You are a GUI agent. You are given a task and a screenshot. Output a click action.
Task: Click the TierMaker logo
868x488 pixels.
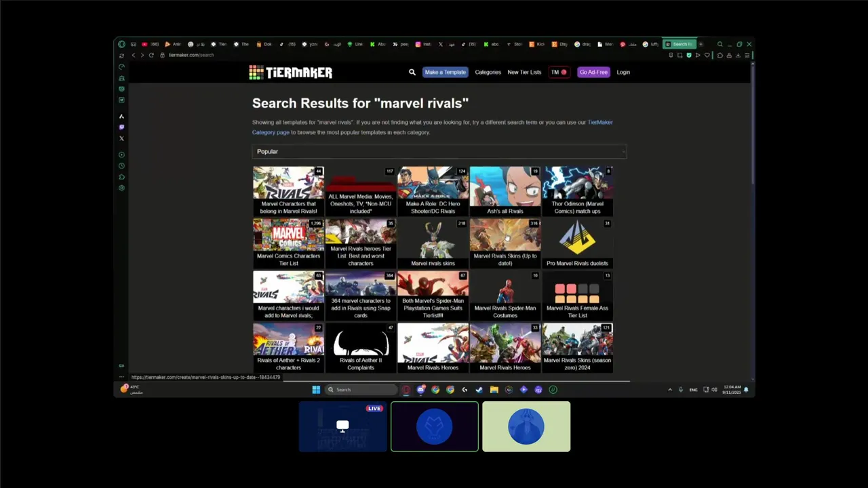[x=290, y=73]
